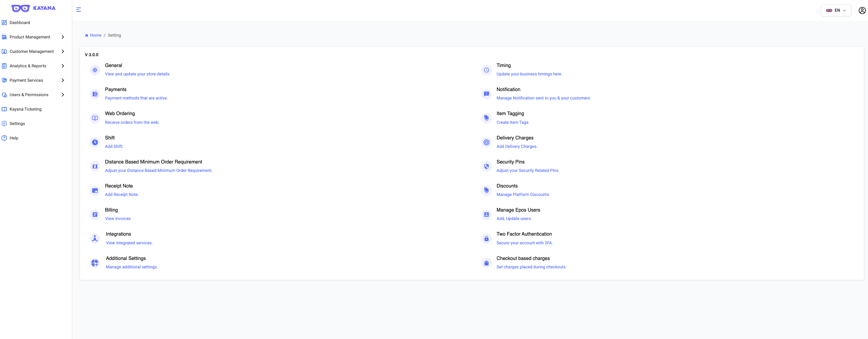
Task: Click the Home breadcrumb link
Action: pyautogui.click(x=93, y=35)
